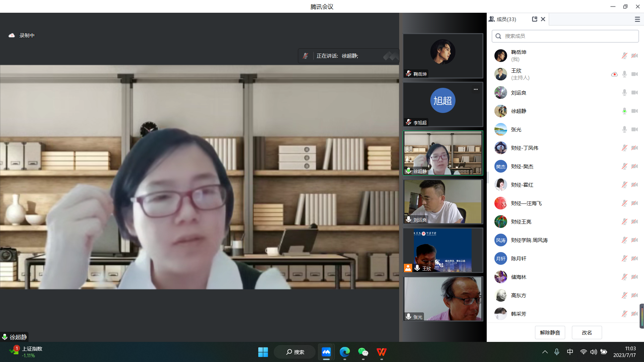Screen dimensions: 644x362
Task: Pop out the members panel window
Action: tap(535, 19)
